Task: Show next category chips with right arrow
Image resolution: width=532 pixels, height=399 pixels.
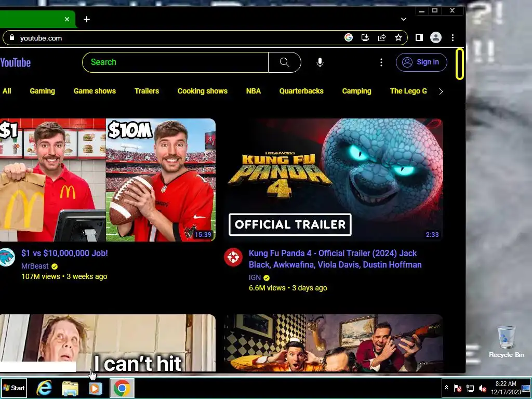Action: click(x=441, y=91)
